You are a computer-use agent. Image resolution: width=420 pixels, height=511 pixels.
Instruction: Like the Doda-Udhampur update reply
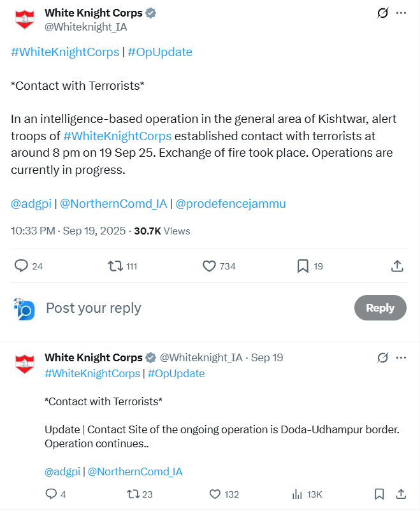tap(215, 494)
